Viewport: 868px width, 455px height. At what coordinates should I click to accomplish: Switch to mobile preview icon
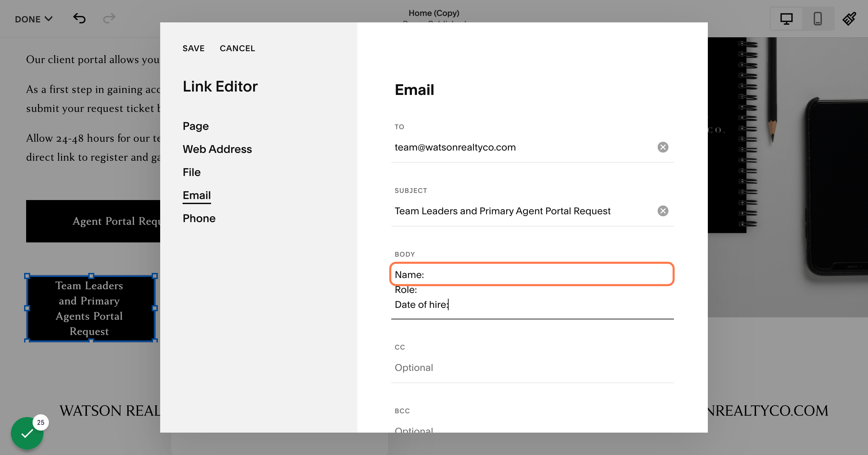point(818,19)
